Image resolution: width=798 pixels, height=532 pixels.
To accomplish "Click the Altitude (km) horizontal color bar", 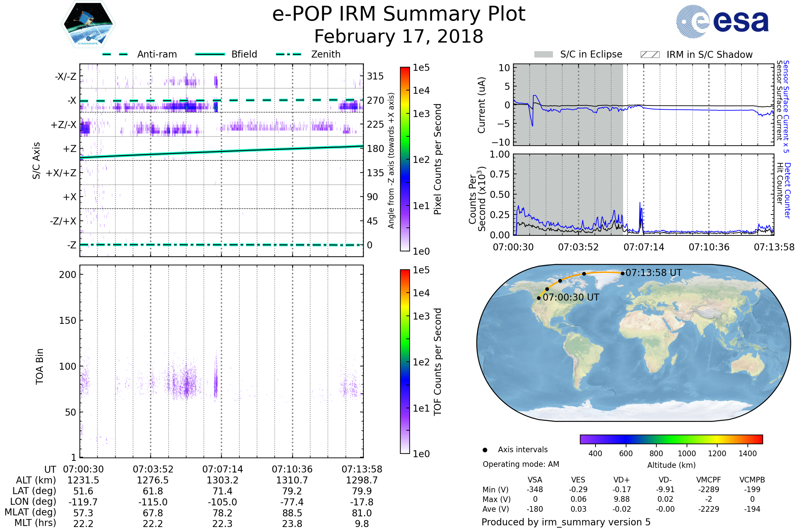I will tap(671, 439).
